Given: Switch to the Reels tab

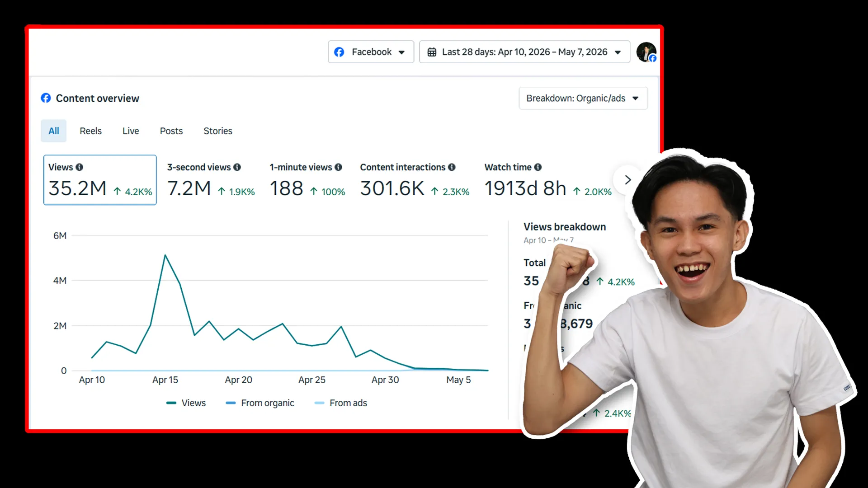Looking at the screenshot, I should (x=90, y=131).
